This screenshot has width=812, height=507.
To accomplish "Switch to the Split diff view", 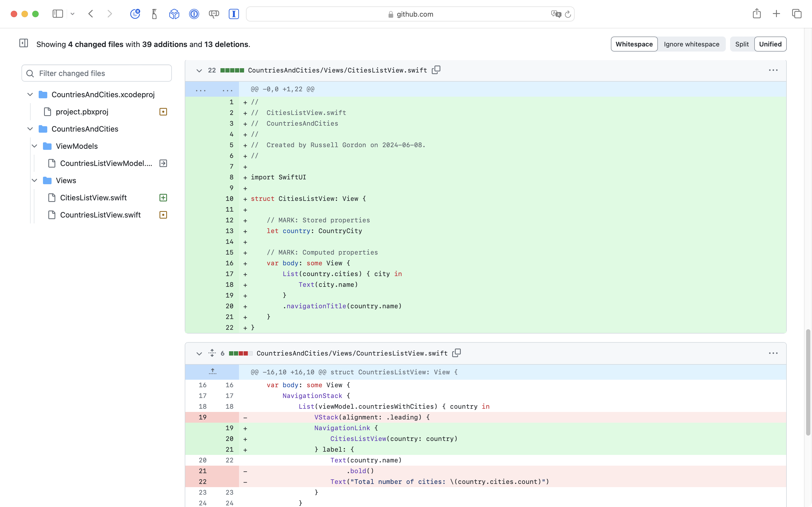I will (742, 44).
